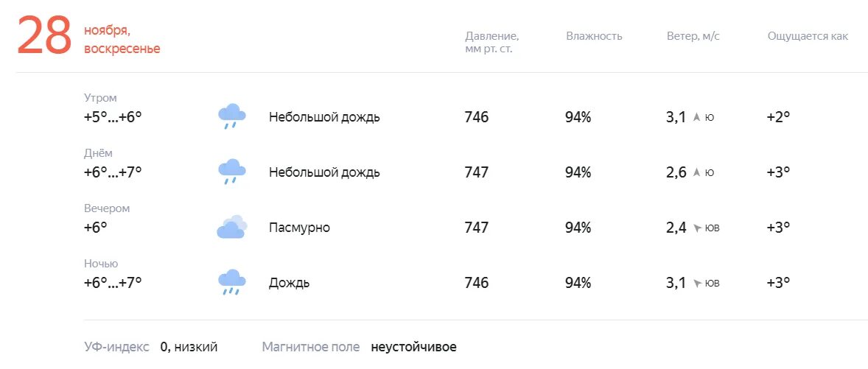Viewport: 868px width, 369px height.
Task: Click the 'Ветер, м/с' column header
Action: tap(692, 36)
